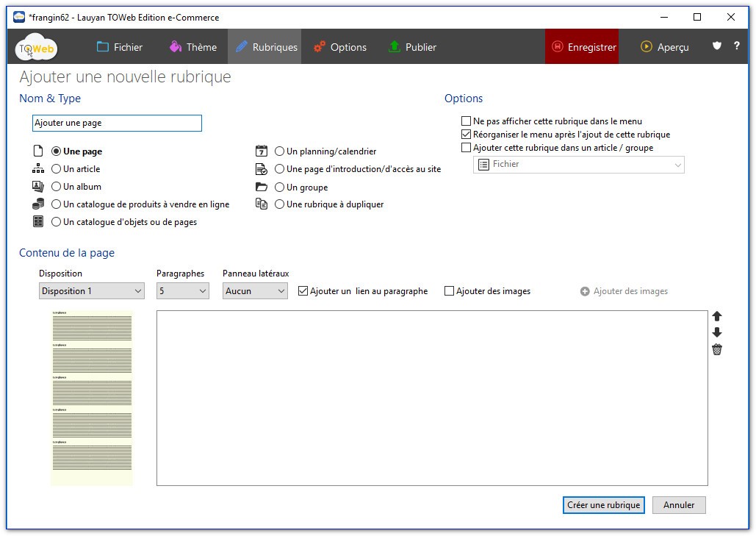The width and height of the screenshot is (756, 536).
Task: Move paragraph up with the up arrow
Action: point(717,316)
